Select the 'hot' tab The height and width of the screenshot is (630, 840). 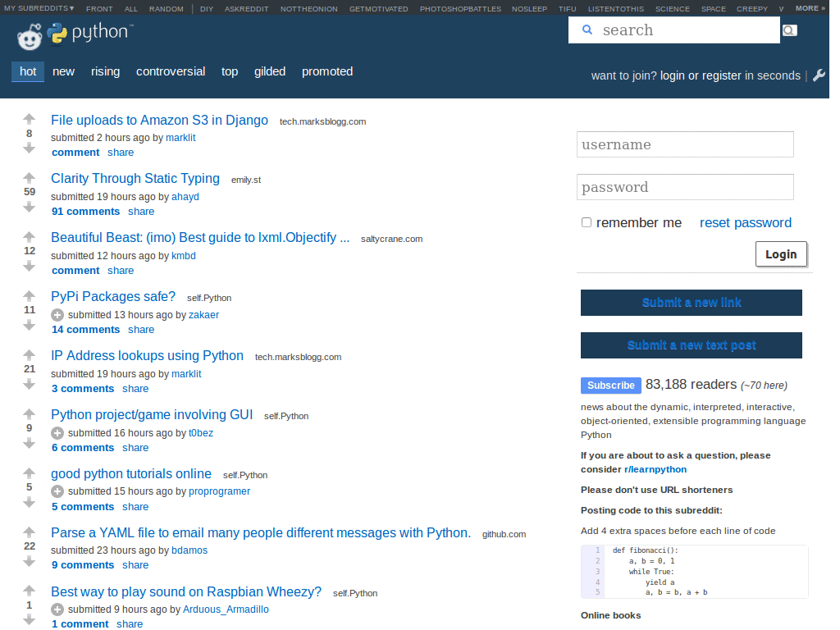(28, 71)
